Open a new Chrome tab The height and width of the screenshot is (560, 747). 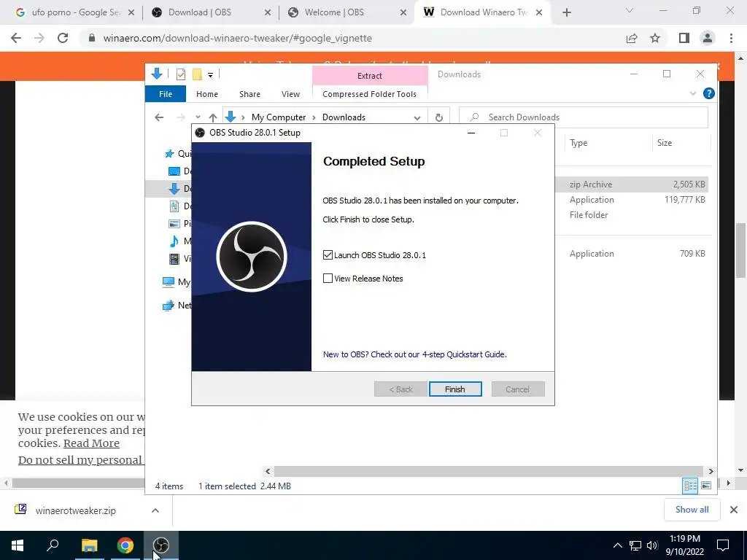(x=566, y=12)
